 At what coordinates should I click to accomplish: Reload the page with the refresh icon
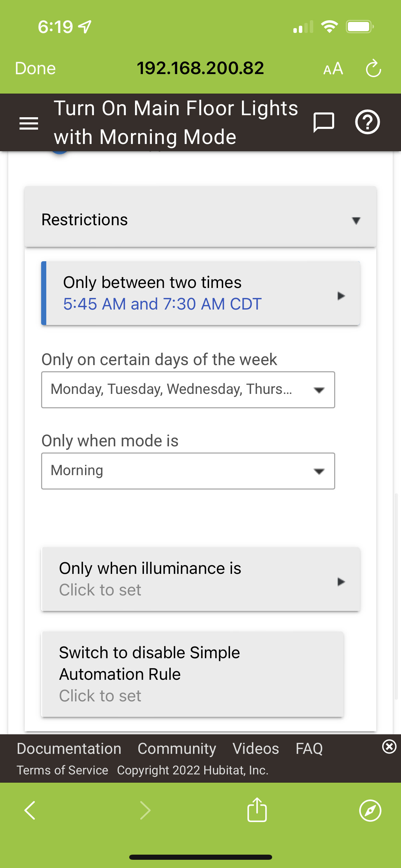[x=373, y=68]
